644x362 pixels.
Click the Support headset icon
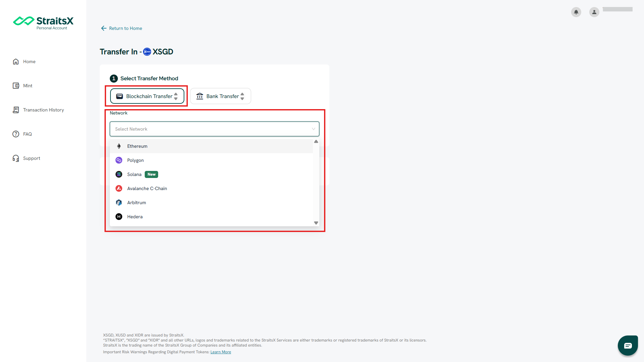[16, 158]
